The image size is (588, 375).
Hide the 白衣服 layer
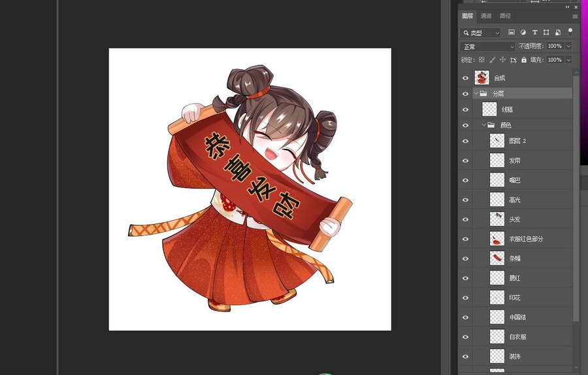tap(465, 336)
